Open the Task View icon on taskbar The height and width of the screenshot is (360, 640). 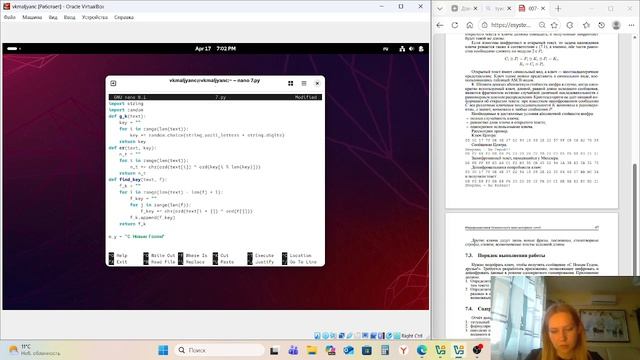click(x=274, y=350)
